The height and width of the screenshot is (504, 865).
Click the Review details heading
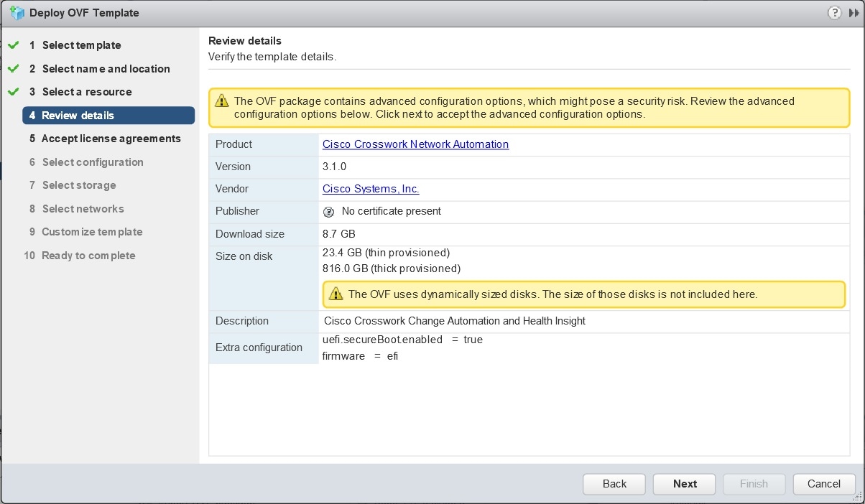tap(245, 41)
